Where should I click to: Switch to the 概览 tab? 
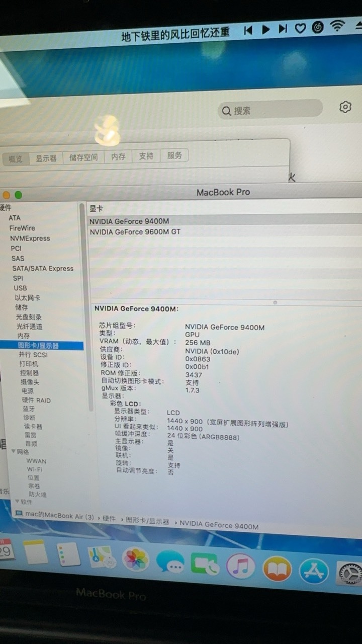[x=16, y=159]
